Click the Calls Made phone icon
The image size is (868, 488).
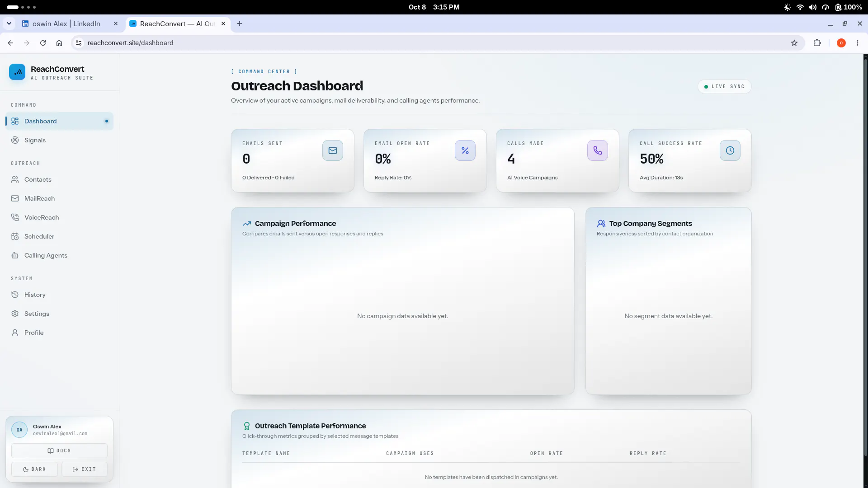[598, 150]
